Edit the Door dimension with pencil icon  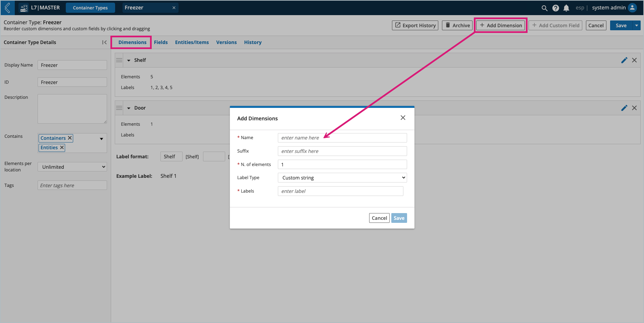pyautogui.click(x=624, y=108)
